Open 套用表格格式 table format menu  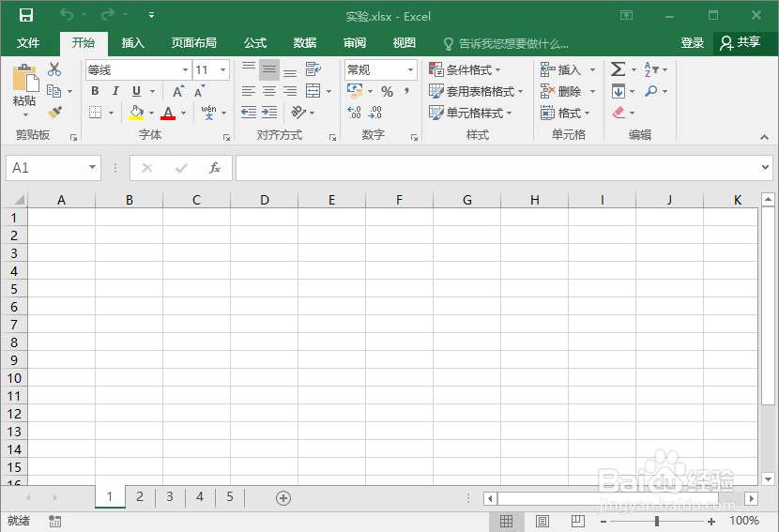tap(476, 91)
